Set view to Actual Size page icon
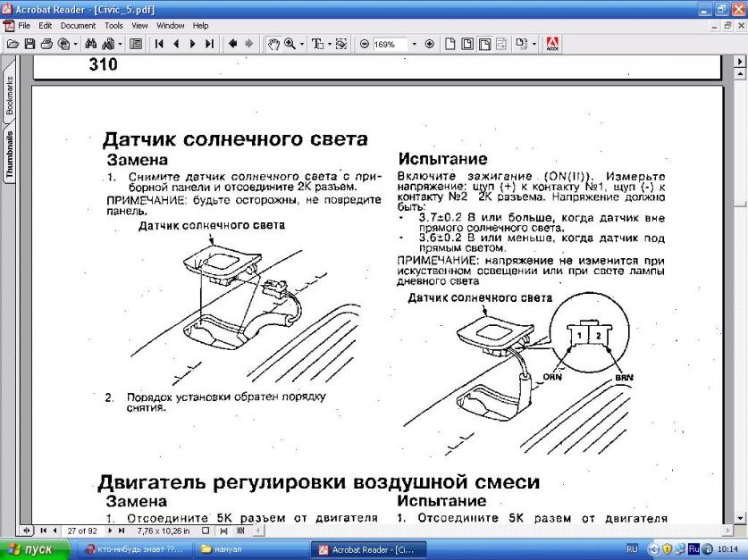748x560 pixels. click(x=450, y=45)
